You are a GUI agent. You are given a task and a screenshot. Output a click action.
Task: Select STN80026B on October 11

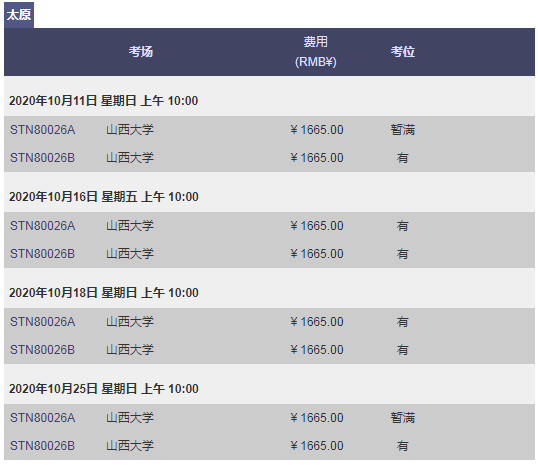pos(43,158)
